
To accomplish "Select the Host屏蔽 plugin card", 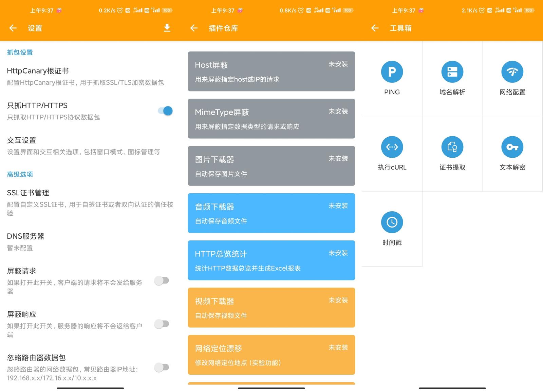I will tap(271, 71).
